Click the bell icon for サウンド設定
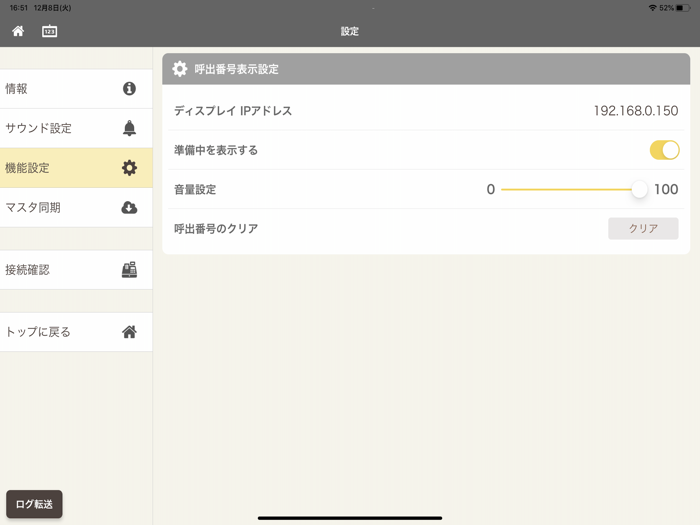Viewport: 700px width, 525px height. [129, 128]
